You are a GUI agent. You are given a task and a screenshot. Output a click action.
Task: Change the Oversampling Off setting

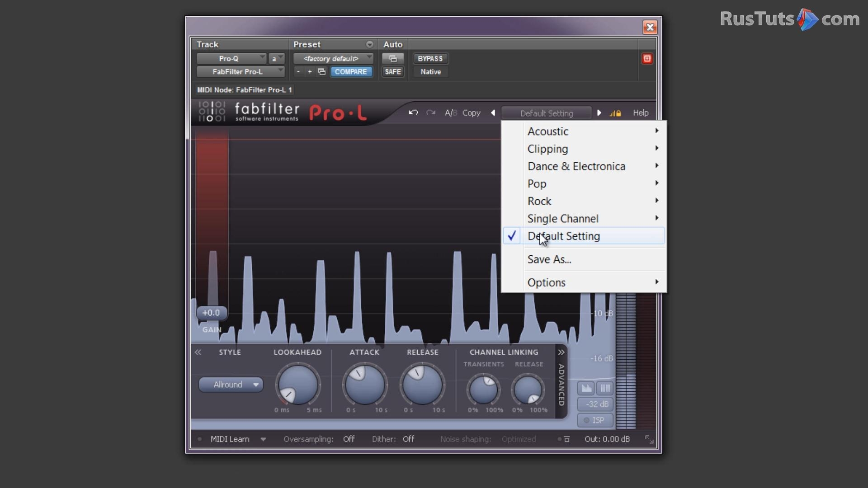coord(349,439)
